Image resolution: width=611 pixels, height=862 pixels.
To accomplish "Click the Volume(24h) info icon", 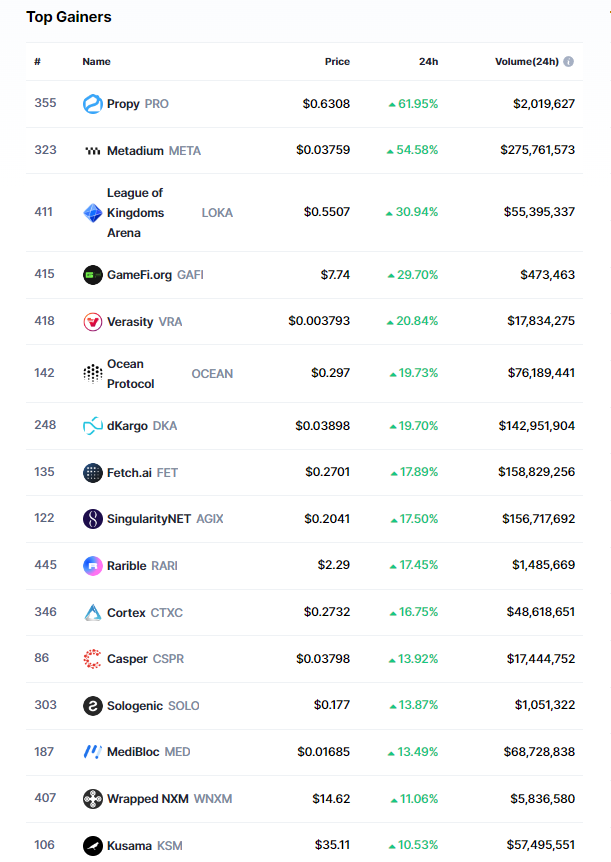I will click(568, 62).
